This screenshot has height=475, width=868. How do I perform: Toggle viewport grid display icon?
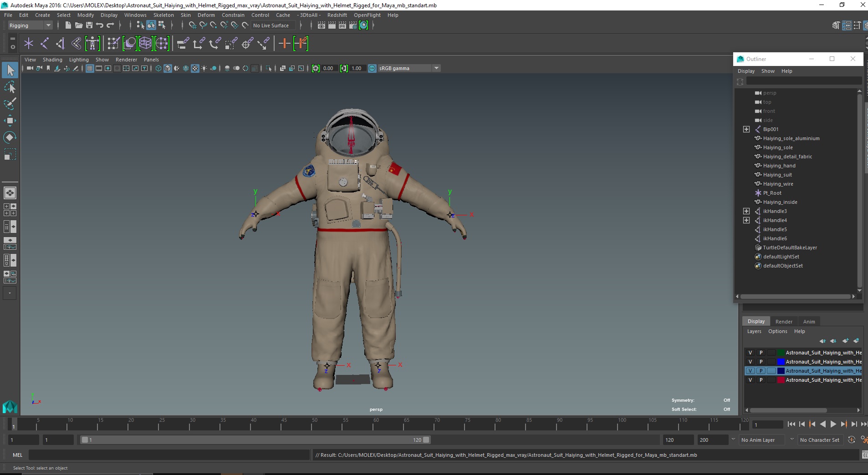point(90,68)
